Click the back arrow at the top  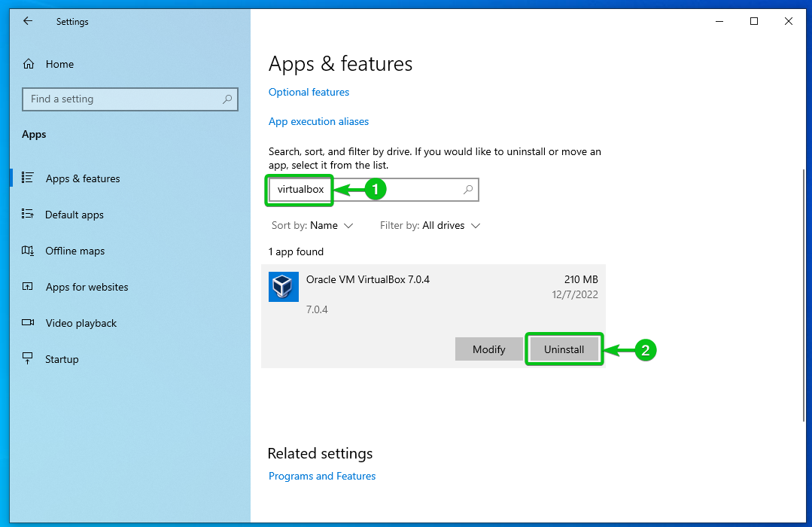(27, 21)
